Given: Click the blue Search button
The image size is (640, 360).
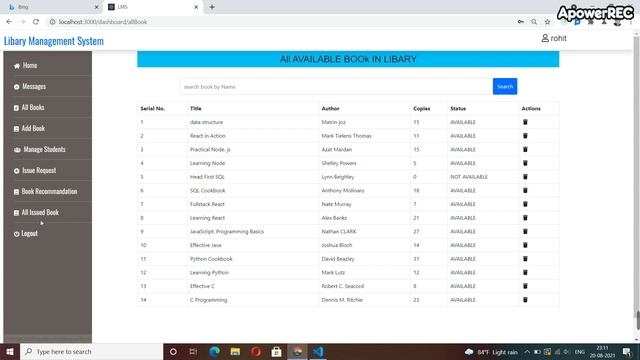Looking at the screenshot, I should tap(505, 87).
